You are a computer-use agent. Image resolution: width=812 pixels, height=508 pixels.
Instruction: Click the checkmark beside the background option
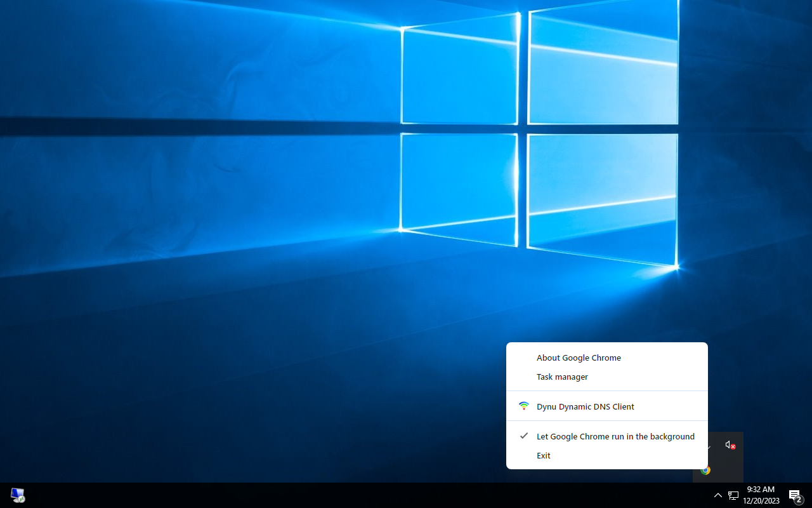pyautogui.click(x=523, y=436)
